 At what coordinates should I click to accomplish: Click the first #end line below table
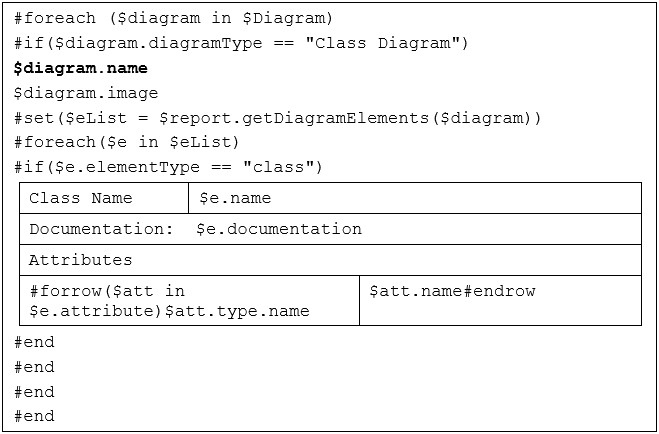click(x=35, y=342)
